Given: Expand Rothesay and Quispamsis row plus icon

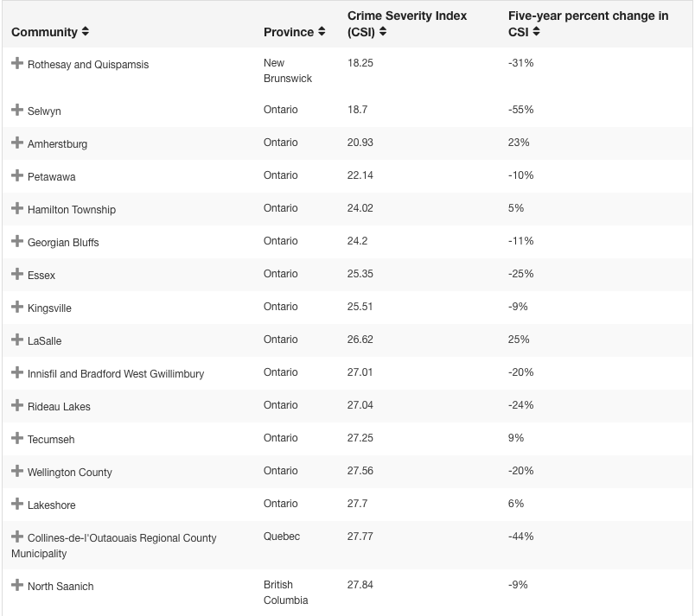Looking at the screenshot, I should click(17, 64).
